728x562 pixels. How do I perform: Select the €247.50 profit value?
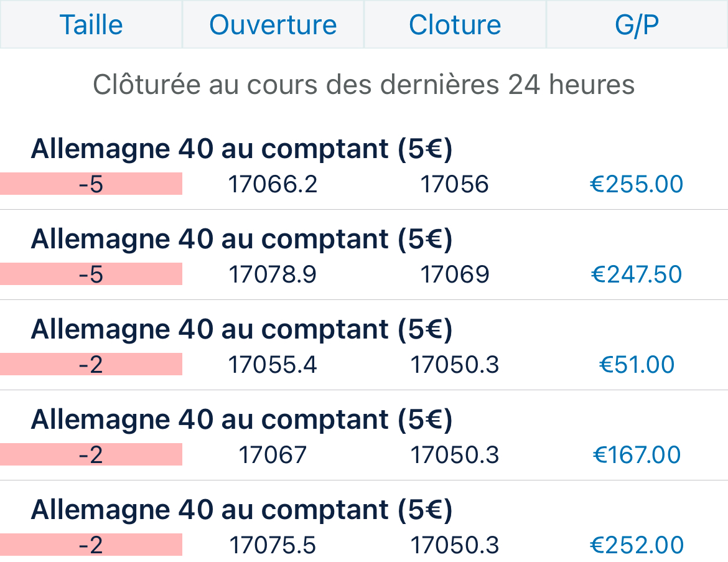pyautogui.click(x=637, y=274)
